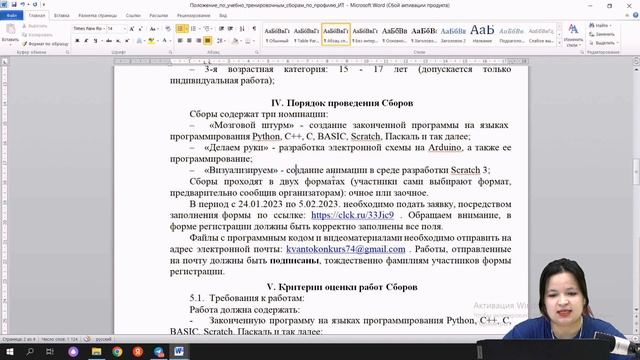Switch to Mailings (Рассылки) tab
The height and width of the screenshot is (360, 640).
[x=158, y=16]
